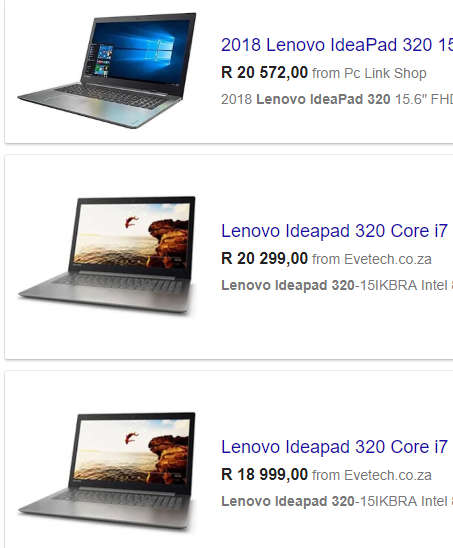Click 'from Evetech.co.za' beside R 18 999,00
Image resolution: width=453 pixels, height=548 pixels.
click(372, 475)
